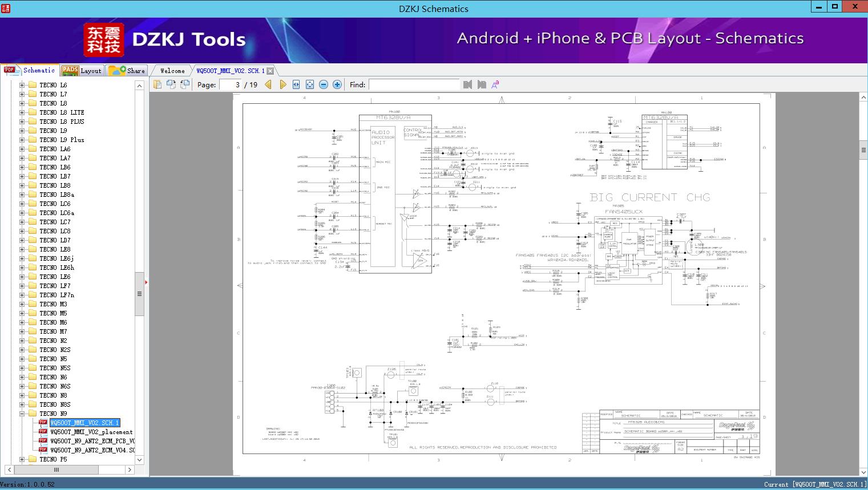Close the WQ500T_MMI_V02.SCH.1 tab
The width and height of the screenshot is (868, 490).
(271, 71)
